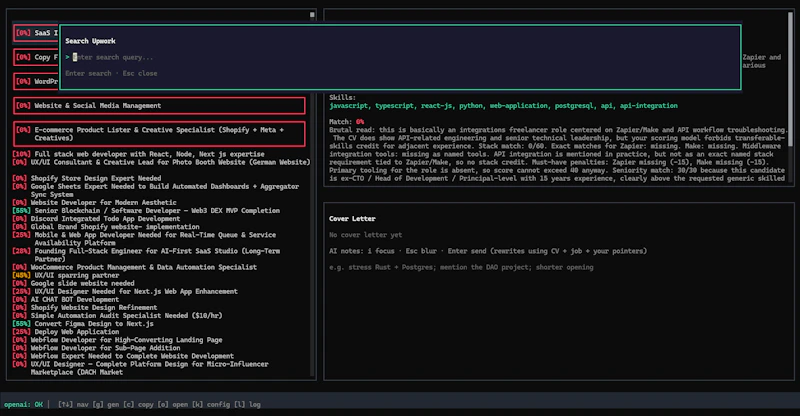Click the javascript skill tag
The height and width of the screenshot is (416, 800).
pos(348,106)
